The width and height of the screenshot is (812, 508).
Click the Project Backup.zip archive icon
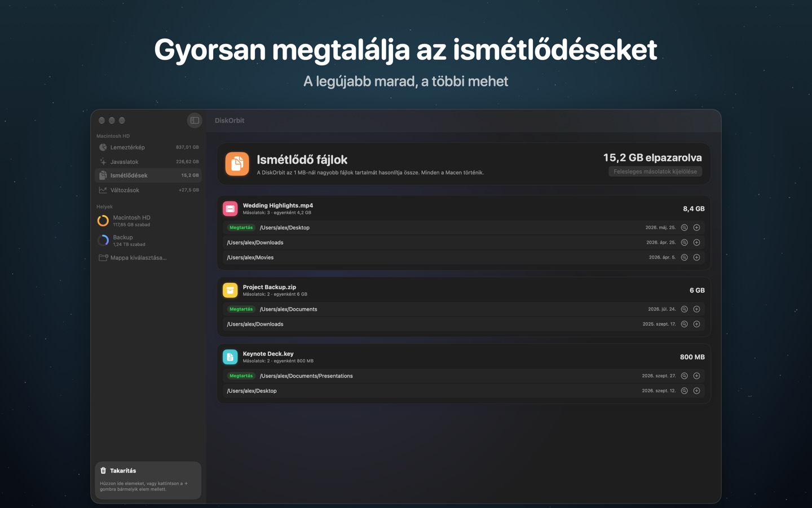pos(230,290)
